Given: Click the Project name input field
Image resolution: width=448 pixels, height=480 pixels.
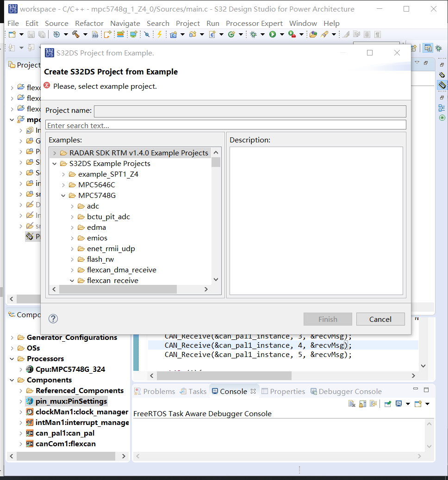Looking at the screenshot, I should pos(250,111).
